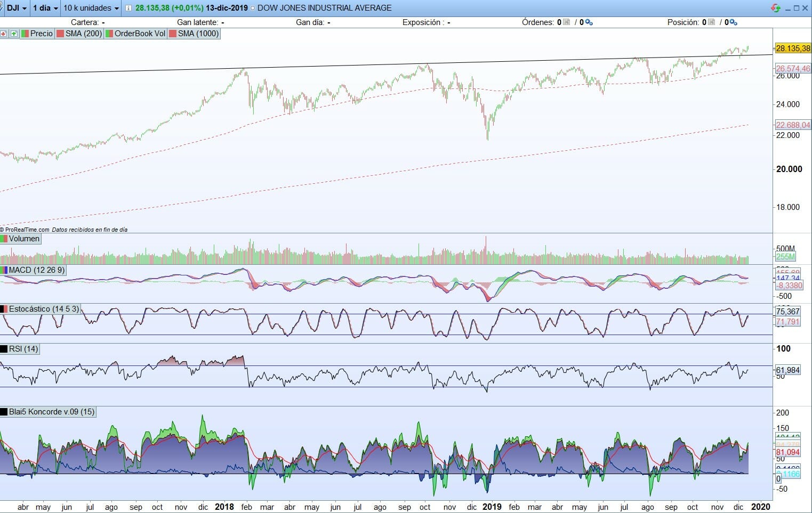The width and height of the screenshot is (812, 513).
Task: Click the info icon before the price
Action: (128, 8)
